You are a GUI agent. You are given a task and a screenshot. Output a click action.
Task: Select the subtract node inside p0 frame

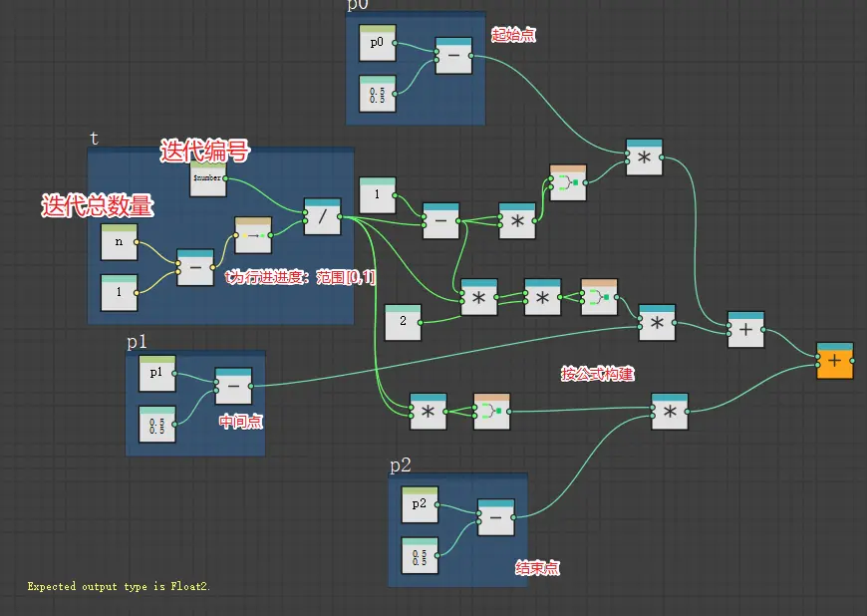(x=453, y=56)
